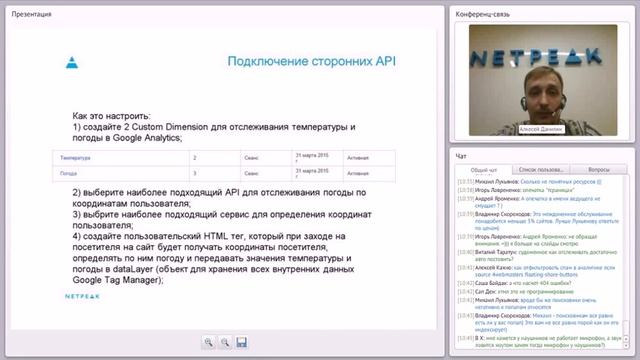Viewport: 640px width, 360px height.
Task: Click the Презентация panel title
Action: click(31, 14)
